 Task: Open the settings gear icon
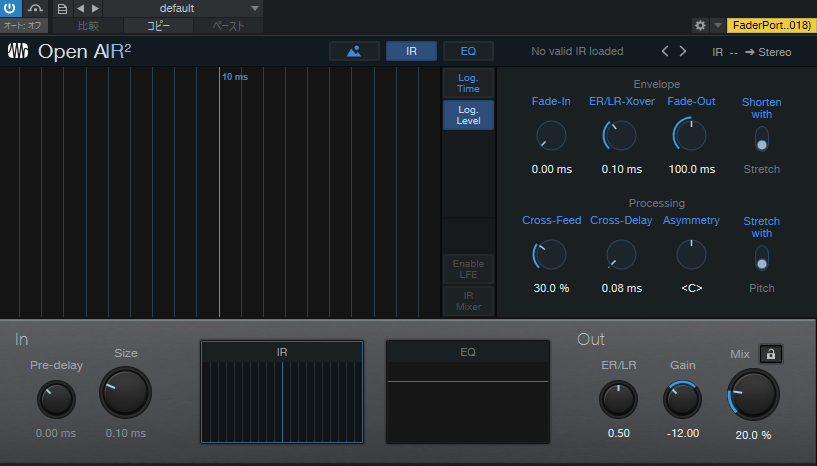pos(700,25)
